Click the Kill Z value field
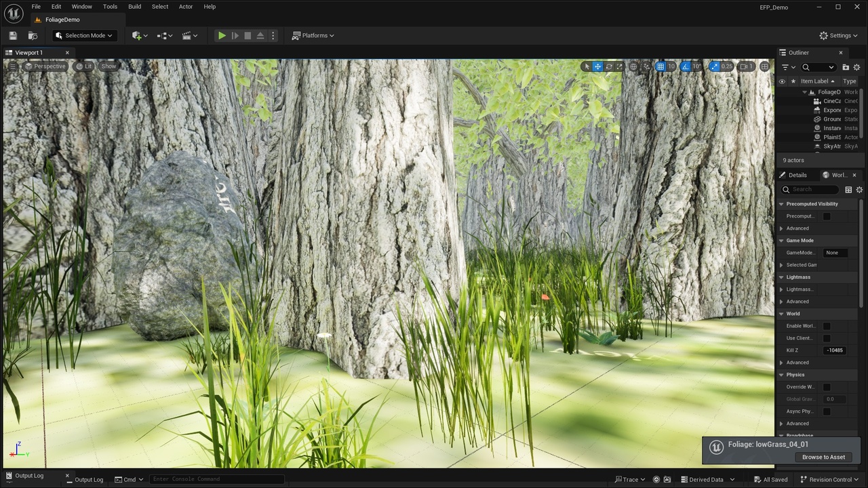 point(835,350)
